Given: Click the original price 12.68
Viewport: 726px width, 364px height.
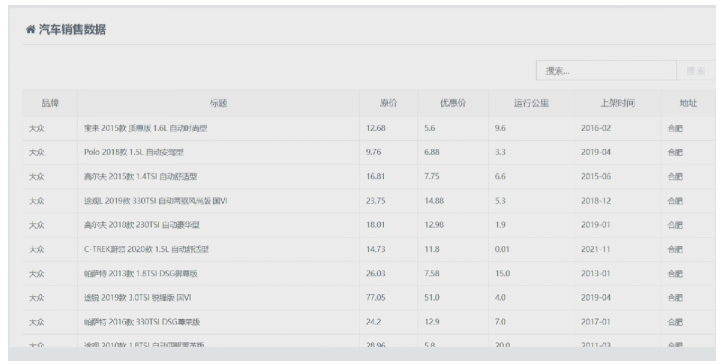Looking at the screenshot, I should pyautogui.click(x=376, y=128).
